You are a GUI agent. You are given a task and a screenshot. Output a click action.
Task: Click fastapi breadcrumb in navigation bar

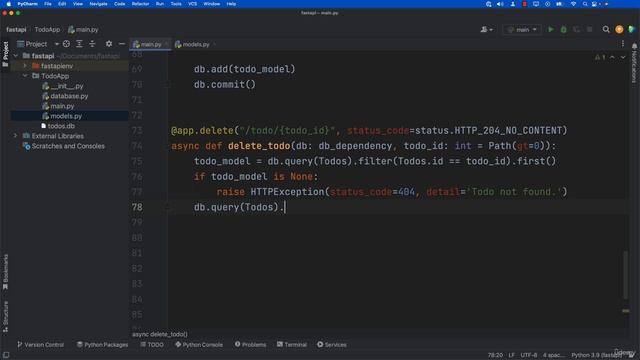point(16,29)
